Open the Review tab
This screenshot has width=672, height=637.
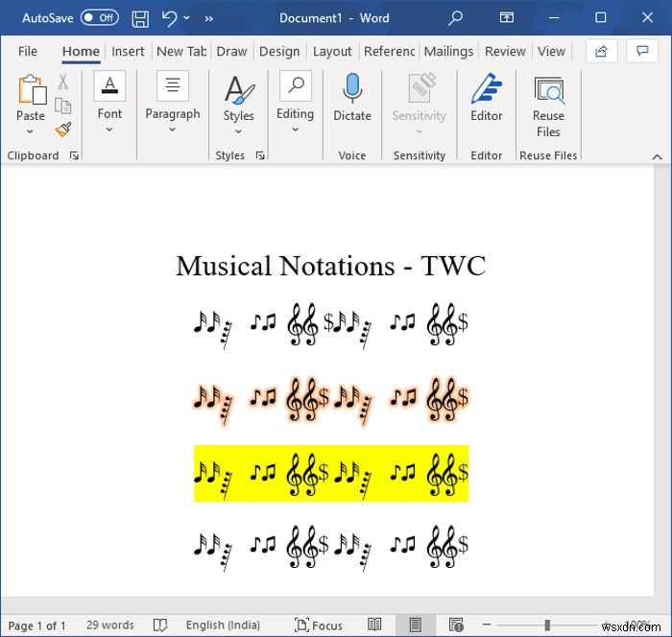[505, 52]
